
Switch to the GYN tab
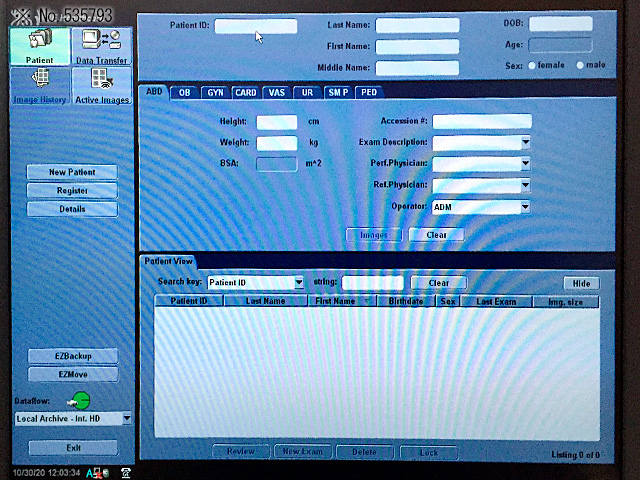(215, 93)
